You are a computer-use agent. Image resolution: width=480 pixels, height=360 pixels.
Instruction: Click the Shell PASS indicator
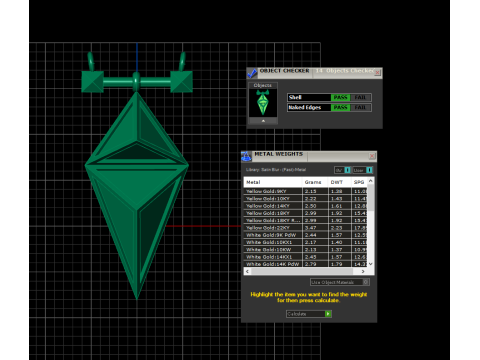pos(340,97)
